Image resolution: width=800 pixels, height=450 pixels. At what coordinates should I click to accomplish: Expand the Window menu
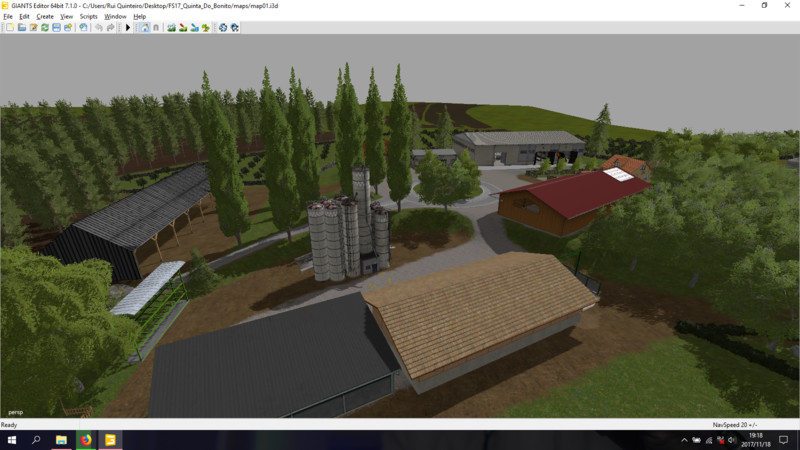coord(115,16)
